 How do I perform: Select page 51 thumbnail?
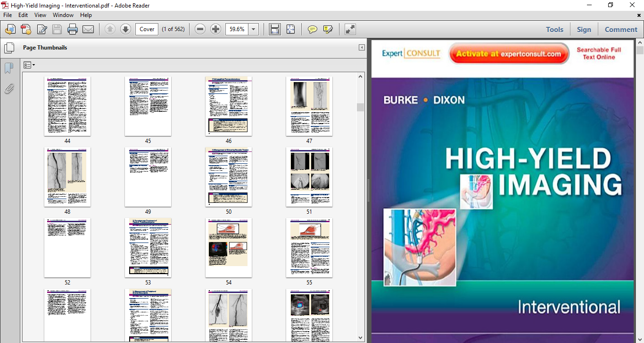(309, 177)
